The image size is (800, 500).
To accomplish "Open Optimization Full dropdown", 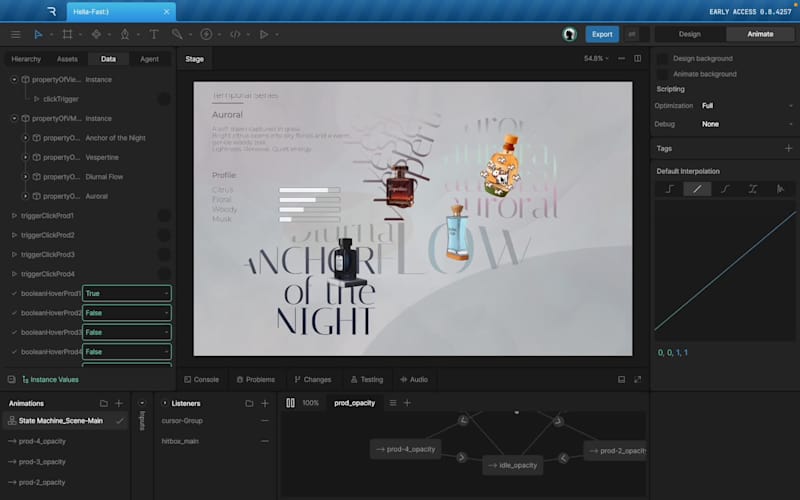I will click(747, 106).
